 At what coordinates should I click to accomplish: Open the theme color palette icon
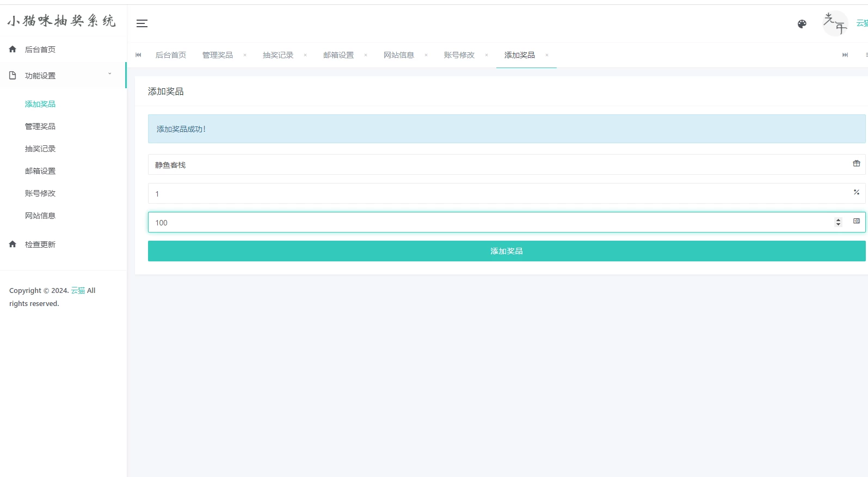coord(802,24)
